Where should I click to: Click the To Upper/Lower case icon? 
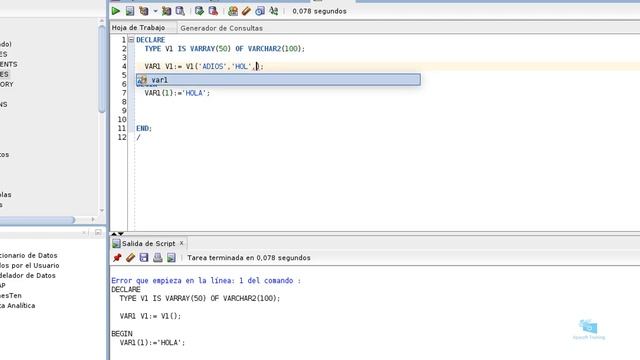[x=273, y=11]
